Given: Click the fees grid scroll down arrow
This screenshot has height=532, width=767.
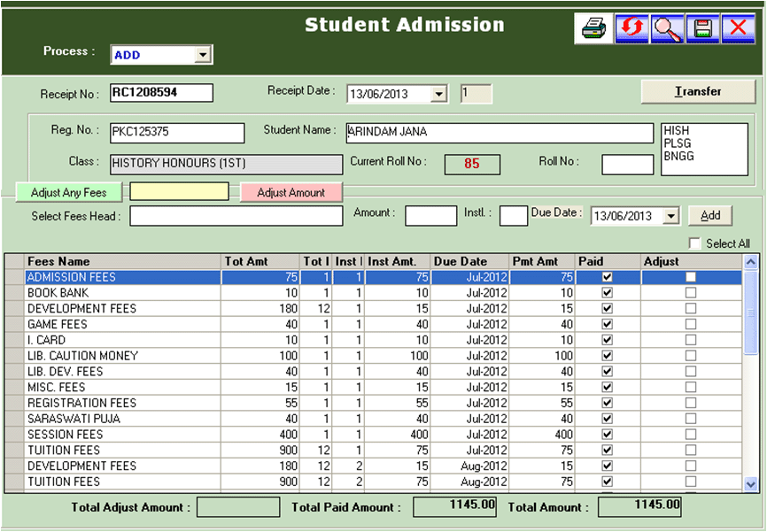Looking at the screenshot, I should point(750,484).
